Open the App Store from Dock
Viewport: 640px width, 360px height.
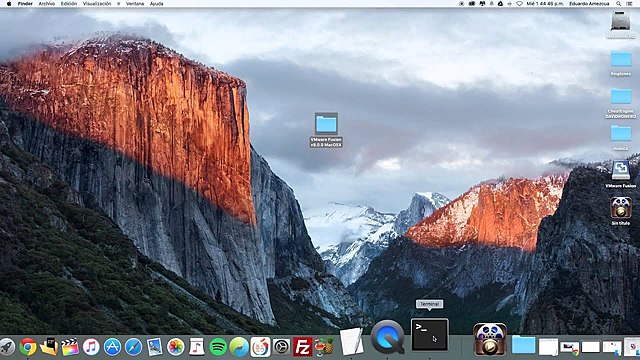(112, 347)
